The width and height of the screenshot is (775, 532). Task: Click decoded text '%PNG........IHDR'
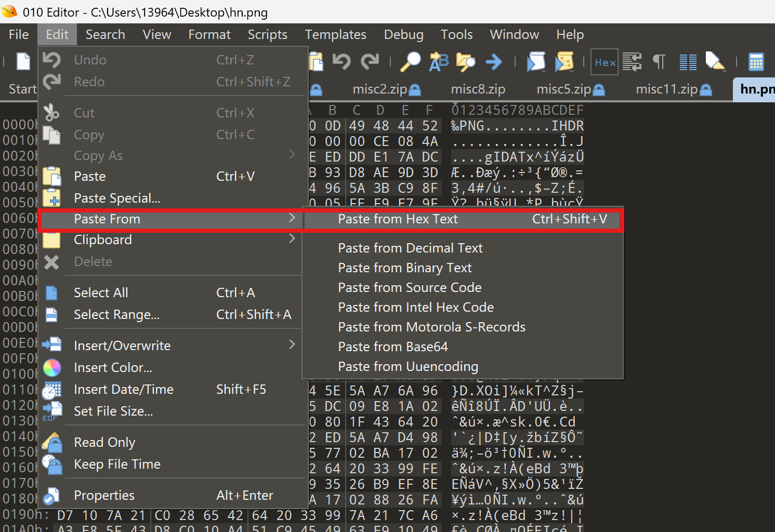click(x=518, y=126)
